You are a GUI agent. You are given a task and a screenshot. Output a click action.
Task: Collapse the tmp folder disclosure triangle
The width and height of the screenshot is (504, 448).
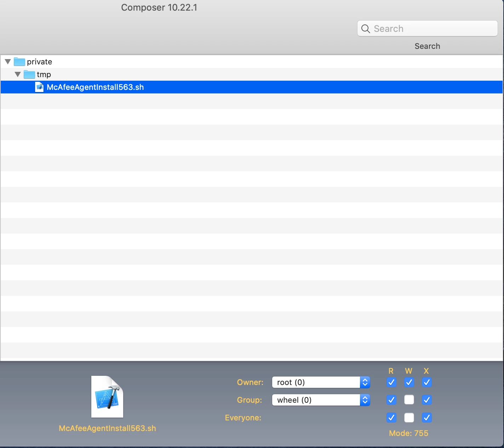(18, 74)
